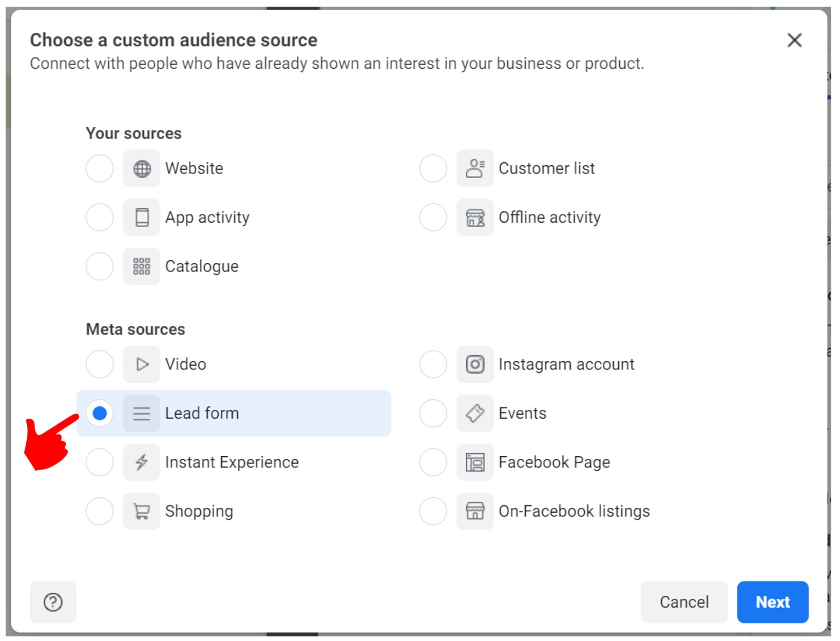Image resolution: width=840 pixels, height=641 pixels.
Task: Select the Lead form radio button
Action: tap(100, 413)
